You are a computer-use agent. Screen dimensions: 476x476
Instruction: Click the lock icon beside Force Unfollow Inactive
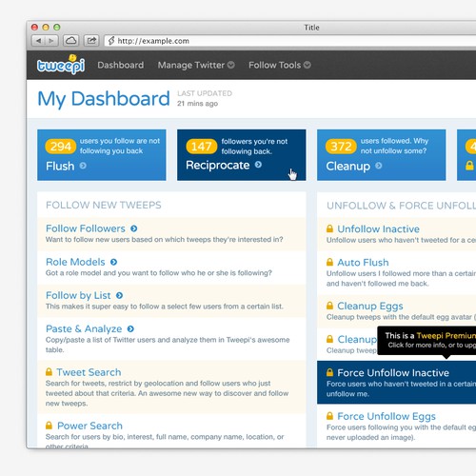(329, 372)
